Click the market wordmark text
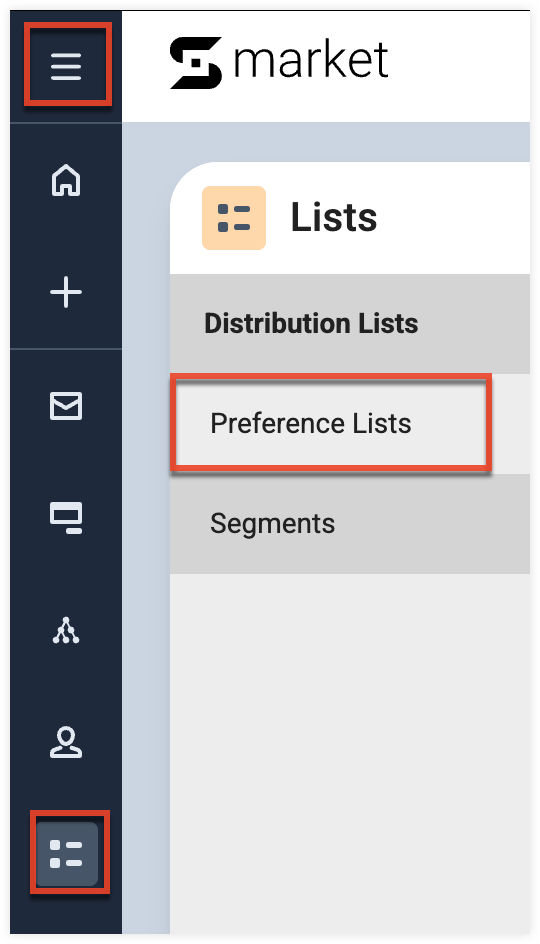This screenshot has width=540, height=944. click(311, 61)
